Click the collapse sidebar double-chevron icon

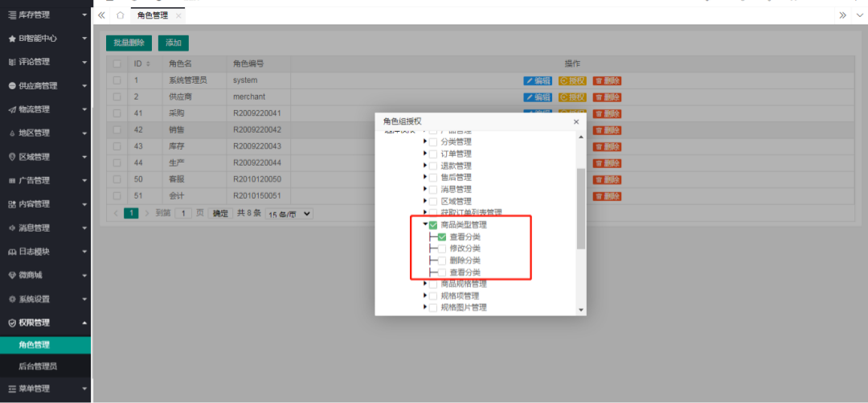pos(101,15)
